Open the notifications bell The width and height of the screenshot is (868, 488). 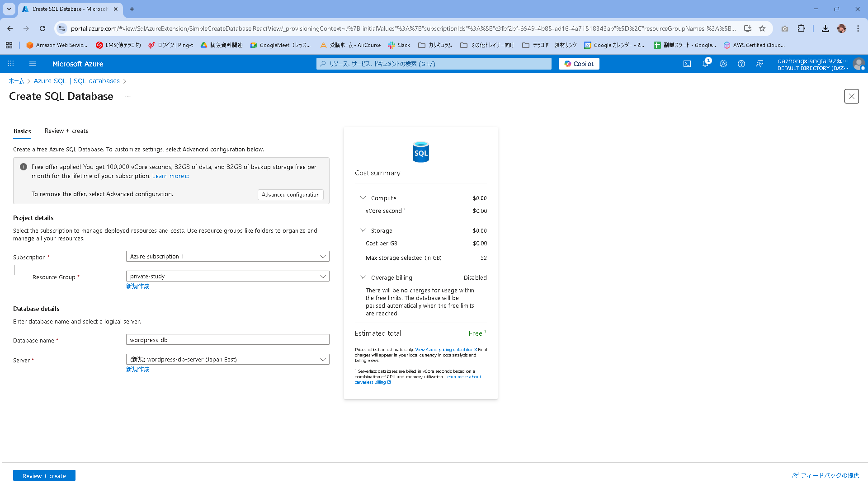coord(705,64)
